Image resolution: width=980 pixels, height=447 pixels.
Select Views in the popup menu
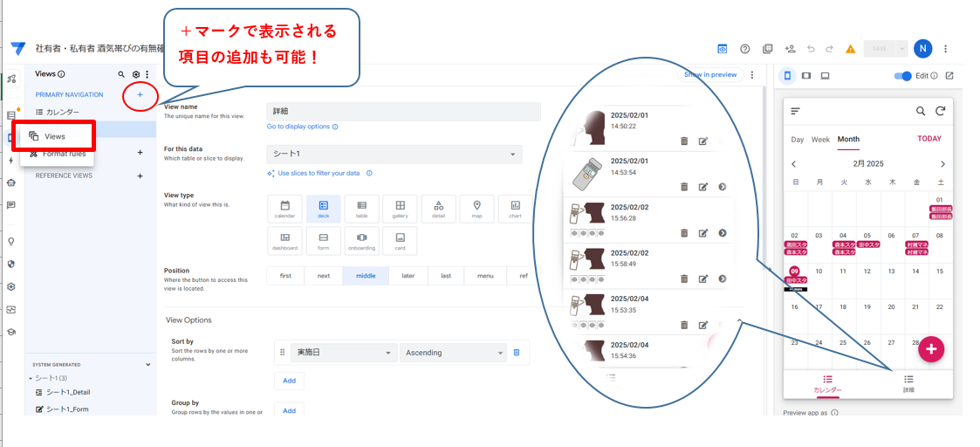click(x=57, y=136)
